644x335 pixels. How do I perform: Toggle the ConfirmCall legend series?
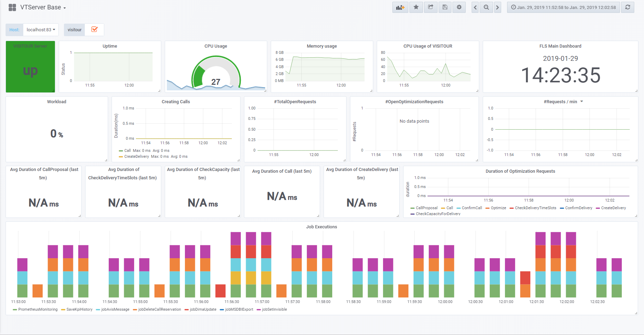pyautogui.click(x=472, y=208)
